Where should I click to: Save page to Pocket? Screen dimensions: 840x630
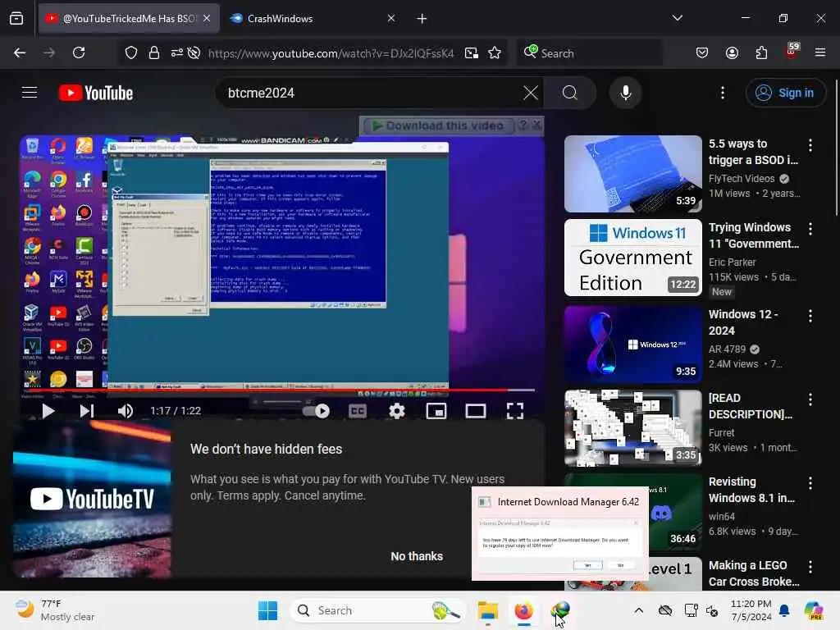(x=702, y=52)
